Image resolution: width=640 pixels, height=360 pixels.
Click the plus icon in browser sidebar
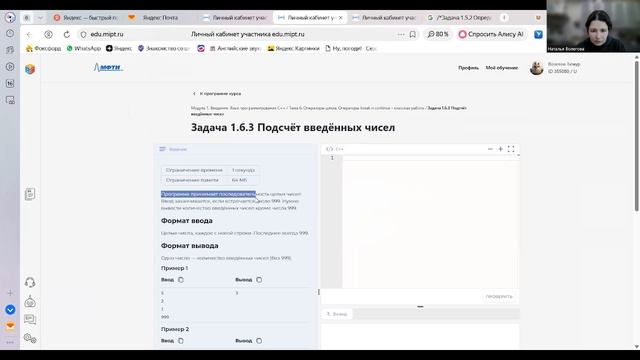10,293
